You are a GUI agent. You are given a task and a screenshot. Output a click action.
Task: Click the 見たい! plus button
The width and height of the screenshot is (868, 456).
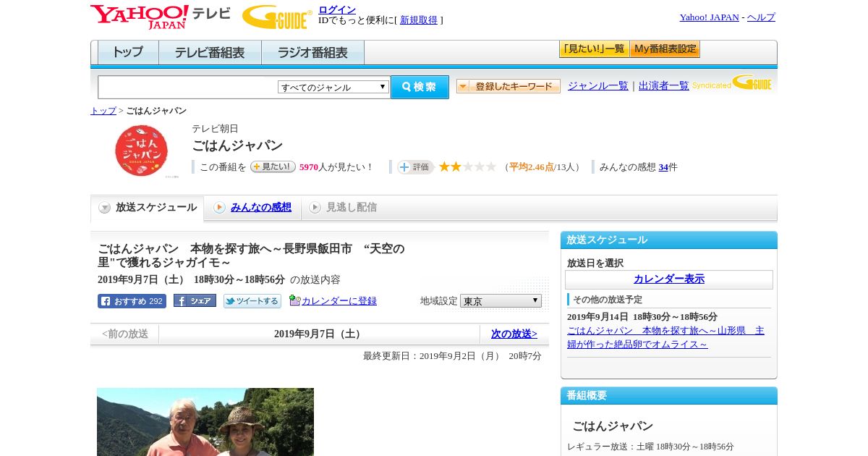tap(273, 166)
